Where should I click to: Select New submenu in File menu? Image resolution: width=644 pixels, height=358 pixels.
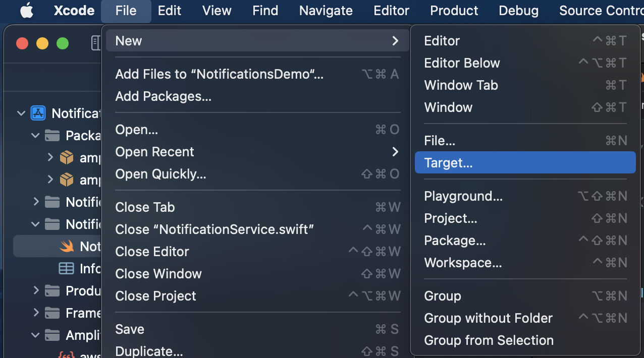257,41
